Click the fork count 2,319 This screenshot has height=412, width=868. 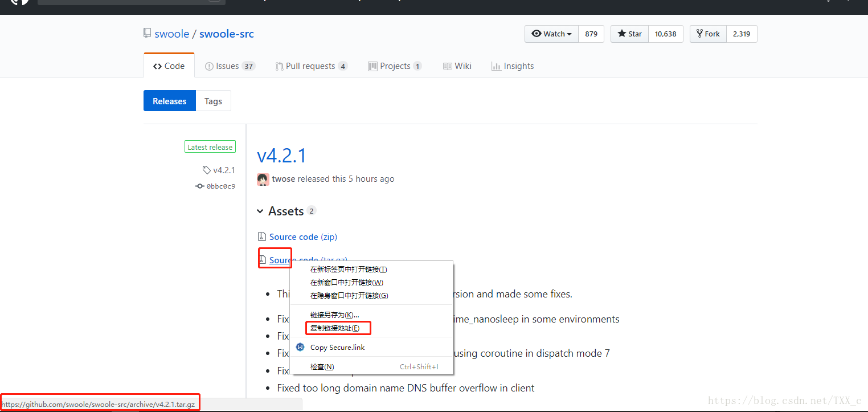point(742,34)
